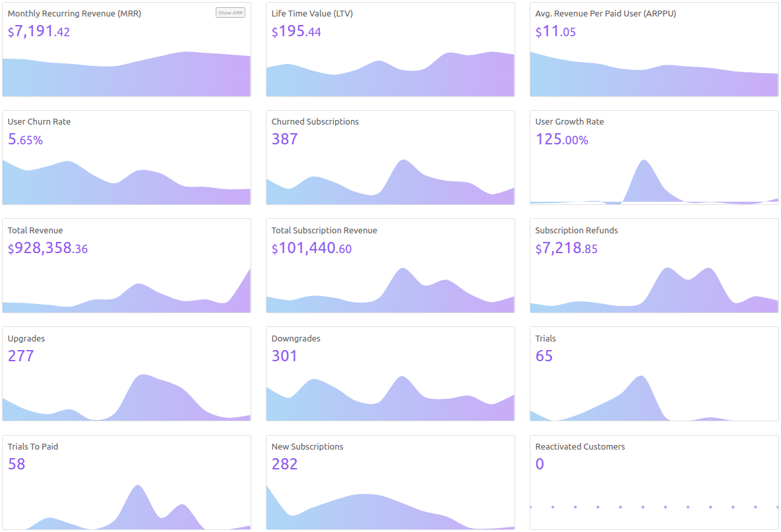The image size is (781, 532).
Task: Select the 58 trials to paid value
Action: click(16, 464)
